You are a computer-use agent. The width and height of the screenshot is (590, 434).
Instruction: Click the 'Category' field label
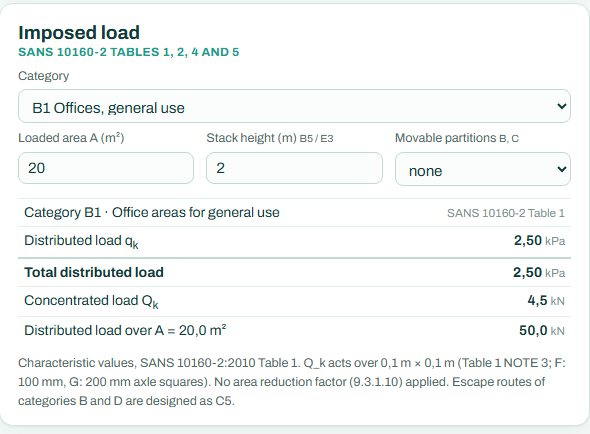pos(44,76)
